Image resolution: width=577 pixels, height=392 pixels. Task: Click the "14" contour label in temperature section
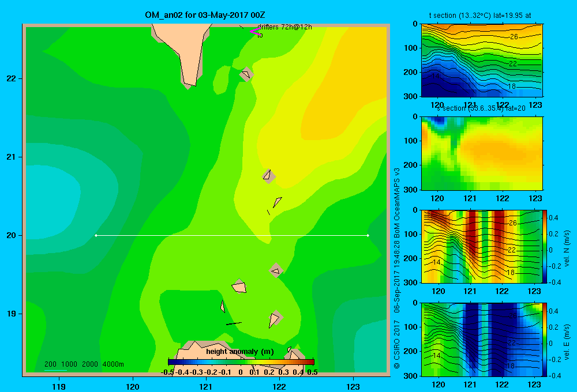[x=435, y=76]
